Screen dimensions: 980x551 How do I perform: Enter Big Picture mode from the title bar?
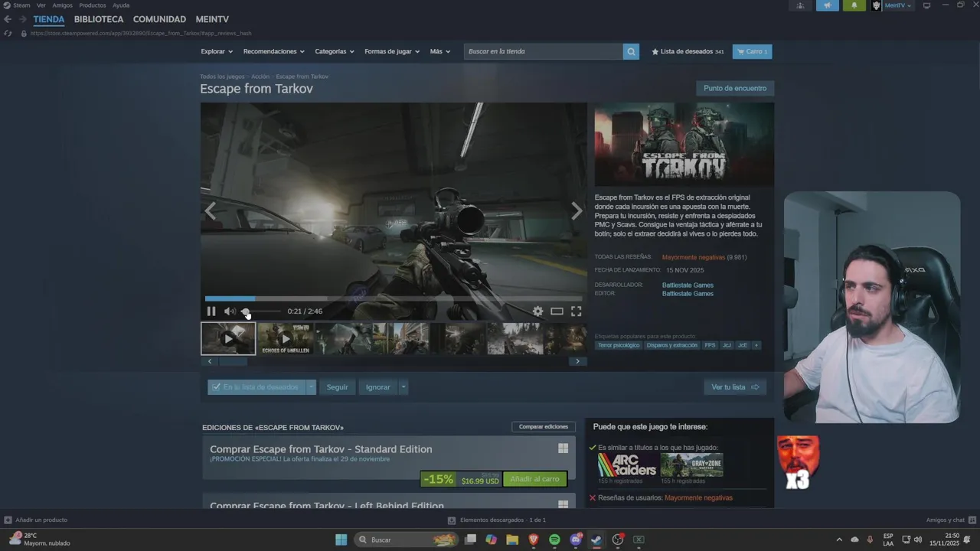point(926,5)
